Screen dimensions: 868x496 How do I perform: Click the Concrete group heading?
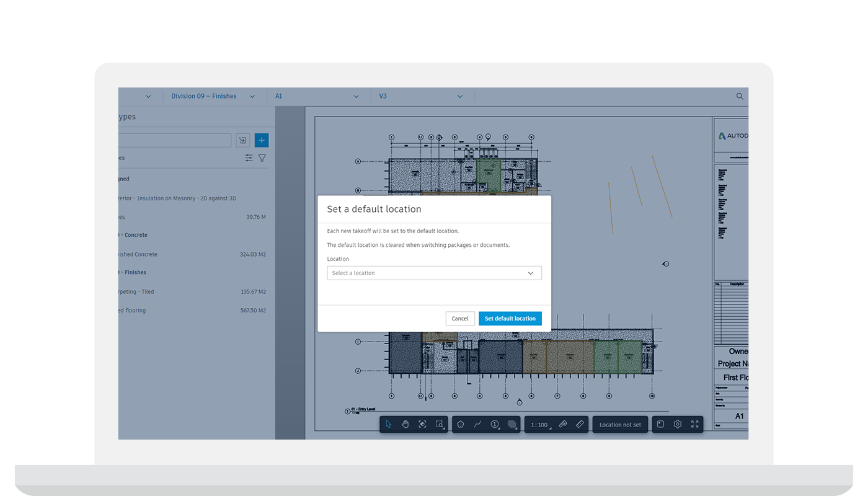[x=133, y=235]
